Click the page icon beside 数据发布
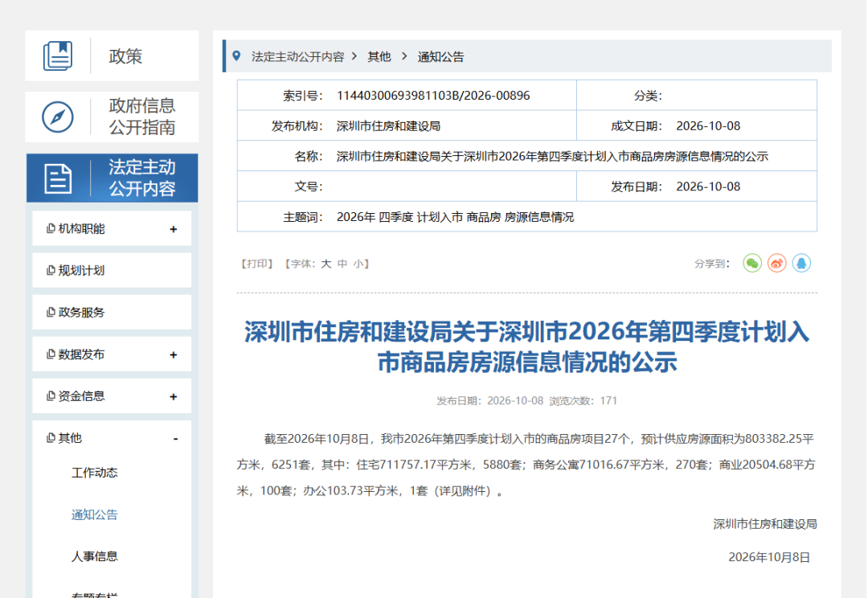Viewport: 868px width, 598px height. (51, 354)
